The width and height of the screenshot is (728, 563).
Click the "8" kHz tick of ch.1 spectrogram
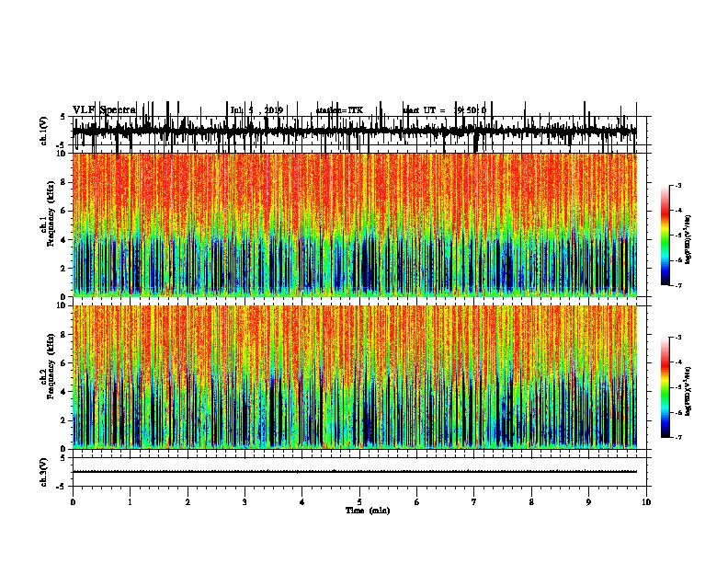64,182
